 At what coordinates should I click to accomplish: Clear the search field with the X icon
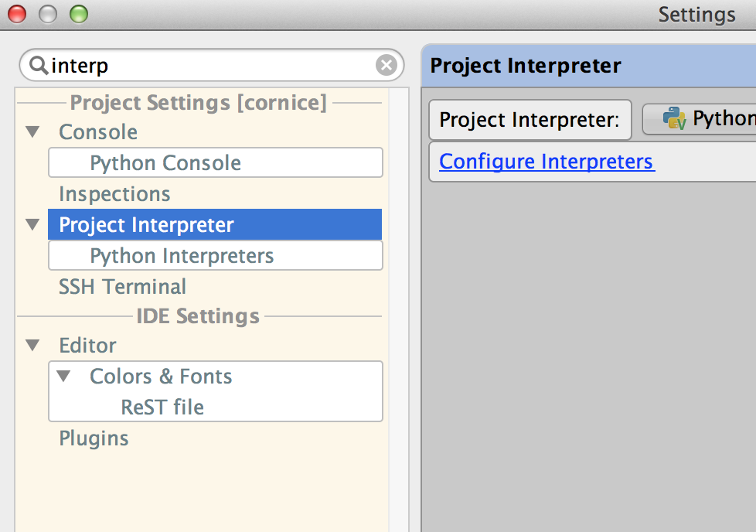(x=386, y=66)
